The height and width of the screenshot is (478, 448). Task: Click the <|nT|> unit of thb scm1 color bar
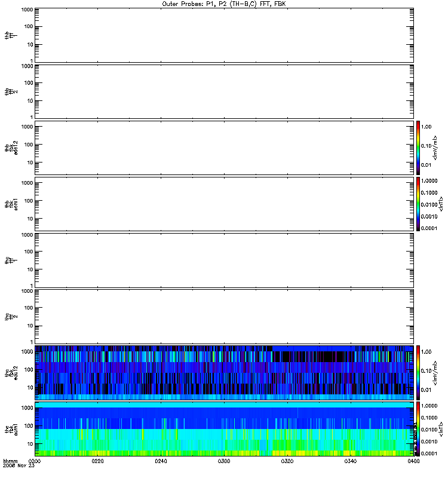[441, 204]
